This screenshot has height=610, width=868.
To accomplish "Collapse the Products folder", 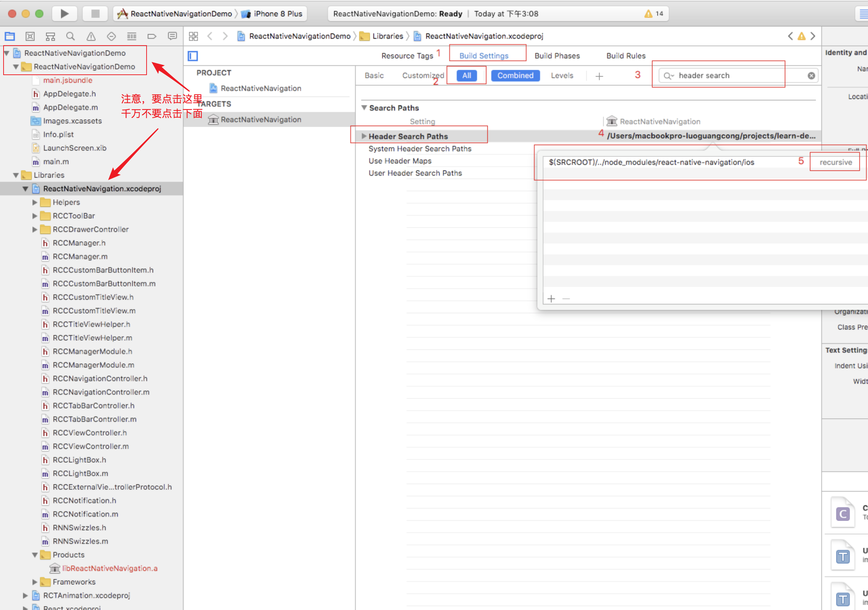I will tap(35, 555).
